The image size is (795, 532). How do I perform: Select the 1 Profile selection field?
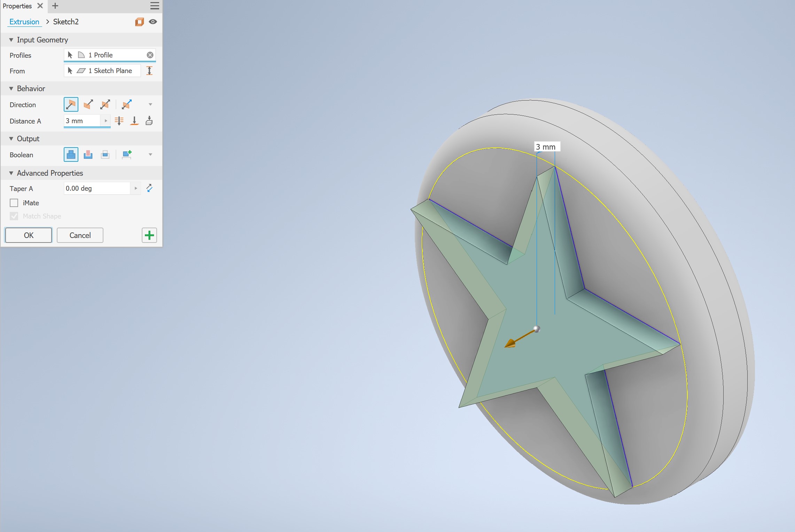coord(109,55)
